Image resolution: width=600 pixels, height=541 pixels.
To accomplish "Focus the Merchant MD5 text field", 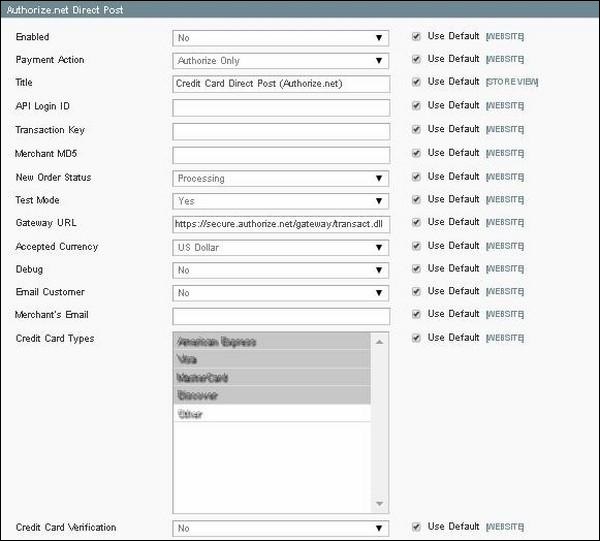I will [280, 155].
